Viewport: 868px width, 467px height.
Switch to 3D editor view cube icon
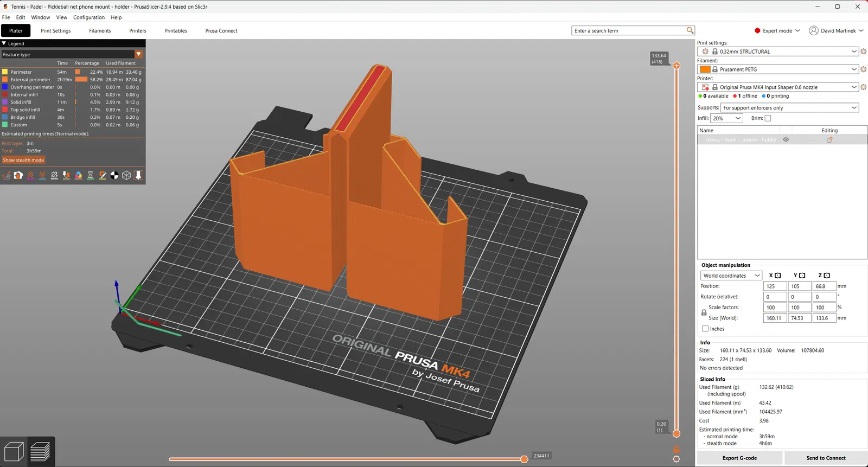[14, 451]
